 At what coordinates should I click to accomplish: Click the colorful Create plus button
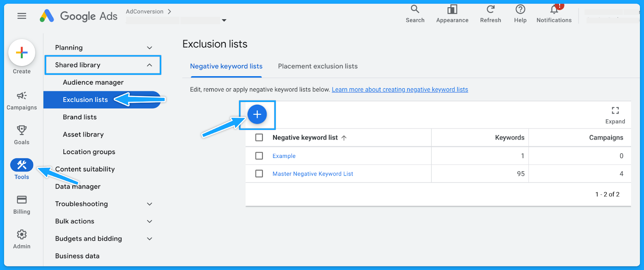[22, 52]
